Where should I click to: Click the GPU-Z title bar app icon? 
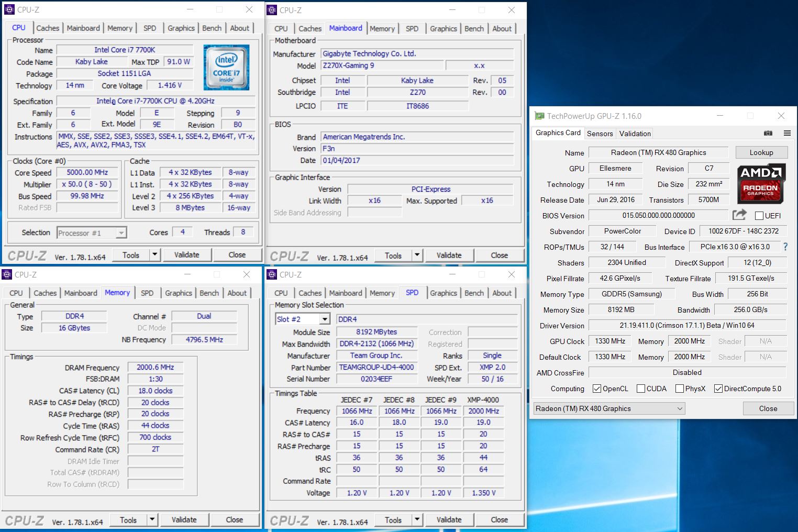(539, 116)
